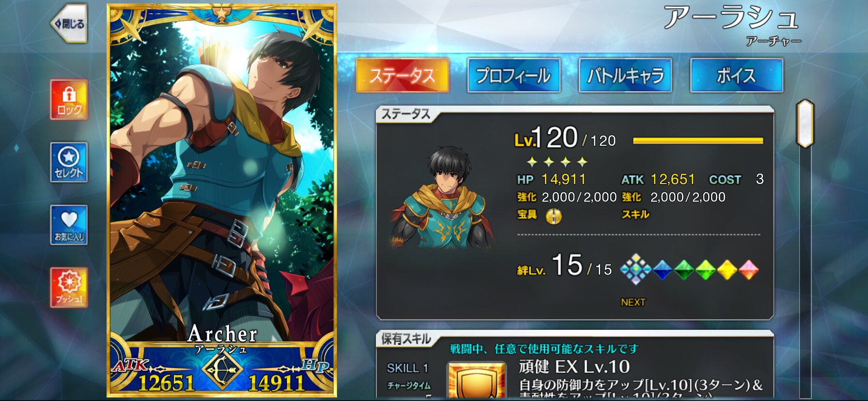Screen dimensions: 868x401
Task: Click the yellow bond gem
Action: tap(727, 270)
